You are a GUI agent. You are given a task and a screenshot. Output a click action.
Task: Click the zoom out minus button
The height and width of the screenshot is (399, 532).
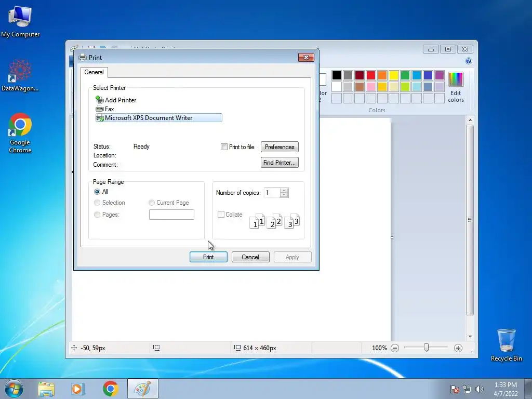click(x=395, y=348)
